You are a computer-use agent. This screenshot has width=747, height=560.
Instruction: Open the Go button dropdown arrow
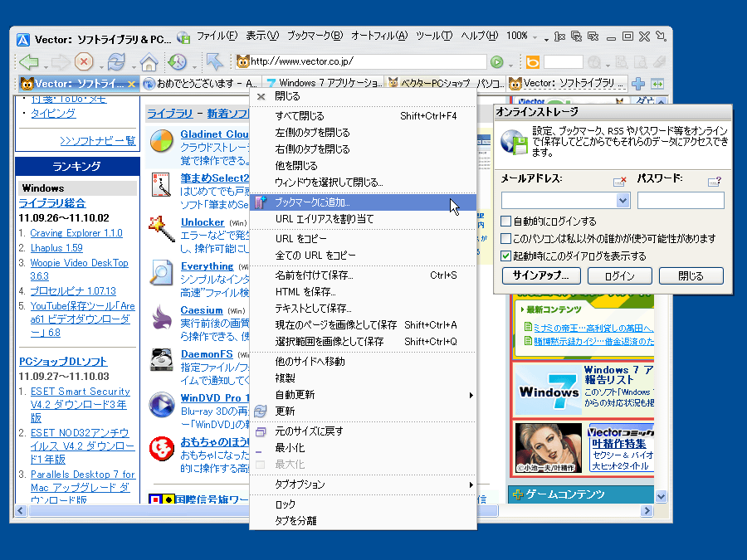coord(510,65)
